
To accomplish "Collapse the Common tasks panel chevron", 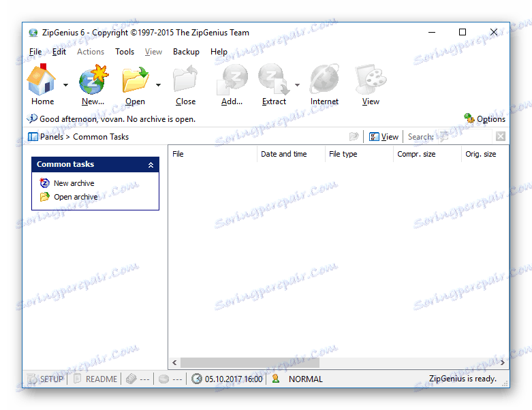I will click(151, 165).
